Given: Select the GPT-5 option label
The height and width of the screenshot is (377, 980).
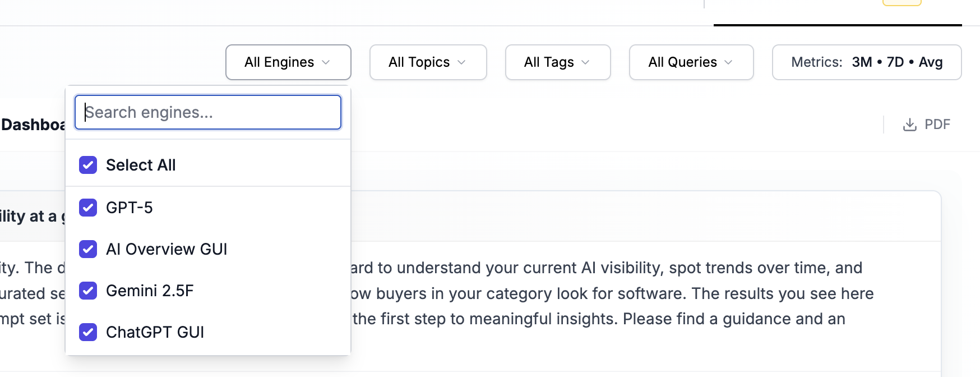Looking at the screenshot, I should (x=130, y=208).
